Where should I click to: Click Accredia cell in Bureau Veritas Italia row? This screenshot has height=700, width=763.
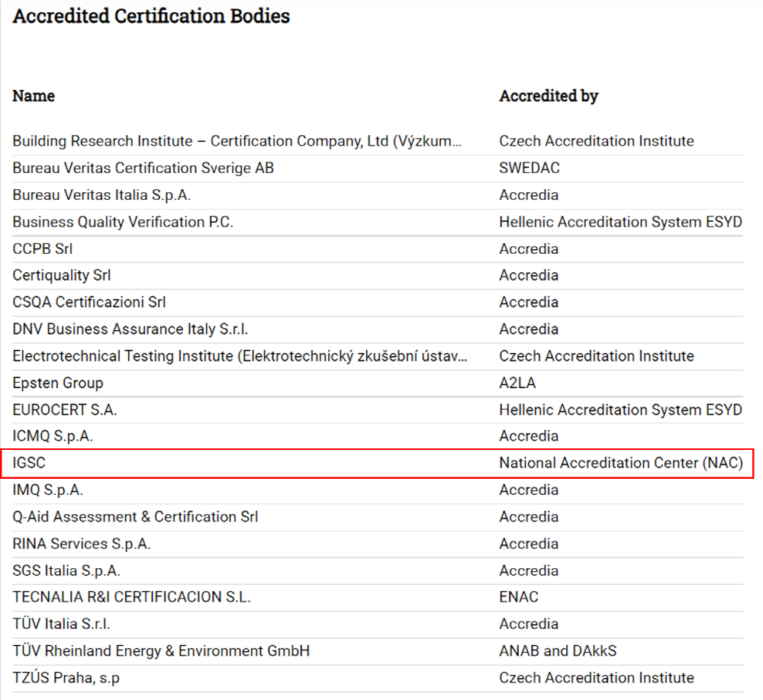pyautogui.click(x=529, y=195)
